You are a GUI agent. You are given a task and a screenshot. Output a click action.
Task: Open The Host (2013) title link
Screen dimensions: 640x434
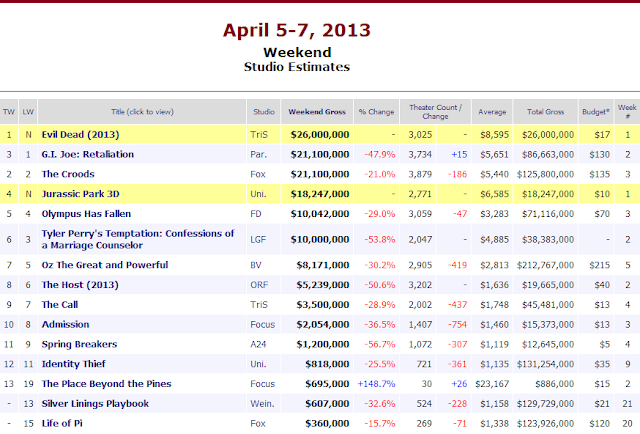click(80, 285)
